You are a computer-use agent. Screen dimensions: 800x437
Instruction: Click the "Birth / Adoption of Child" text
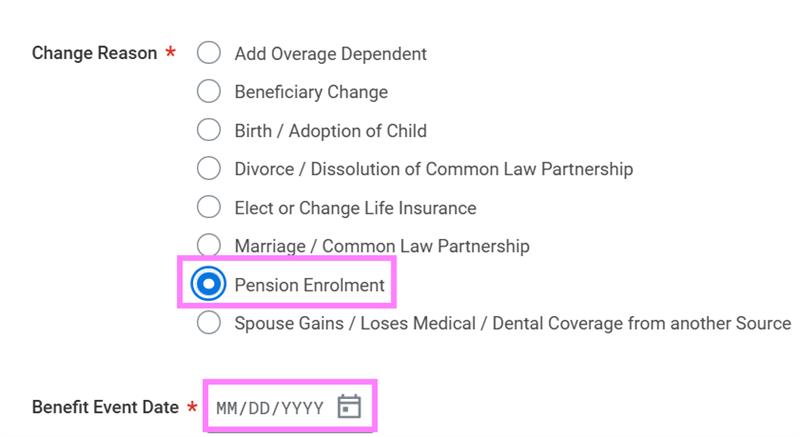[330, 130]
